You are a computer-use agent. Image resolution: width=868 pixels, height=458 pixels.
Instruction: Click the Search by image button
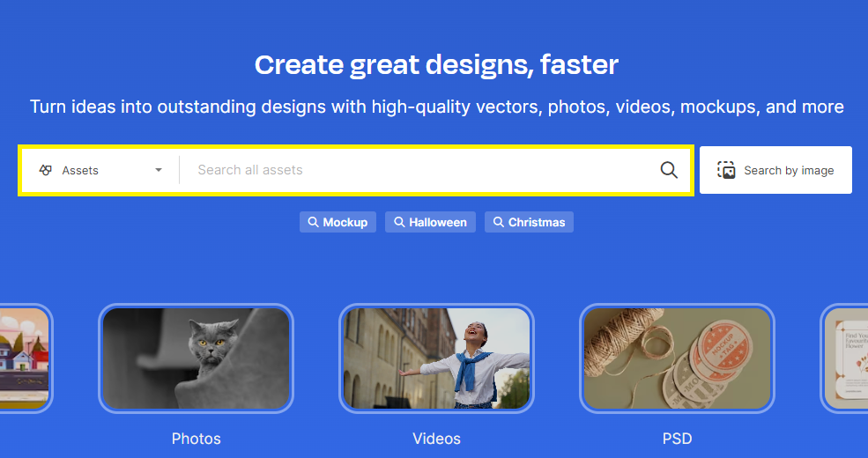[775, 170]
